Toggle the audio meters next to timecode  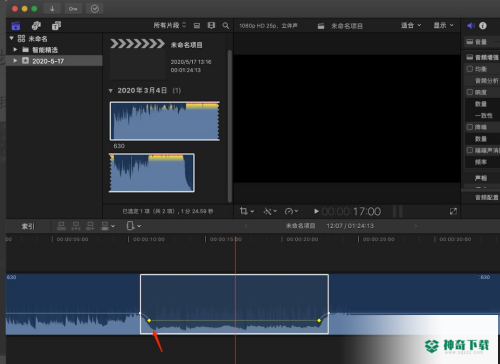[x=398, y=211]
